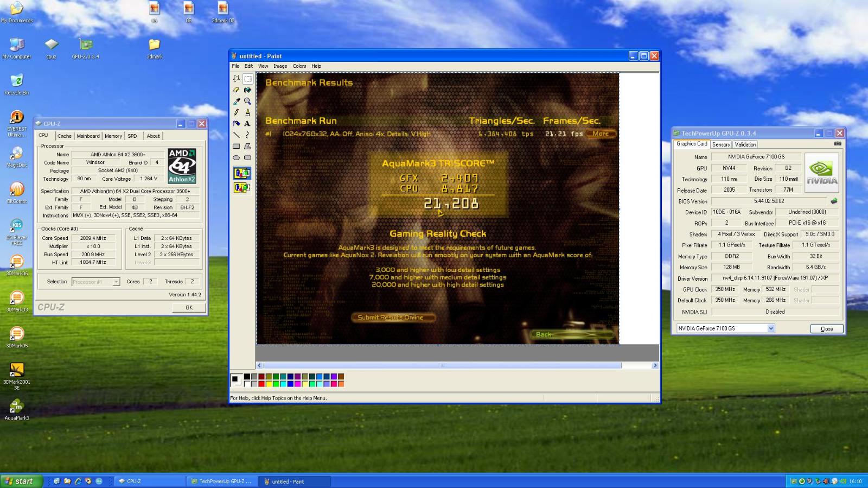The width and height of the screenshot is (868, 488).
Task: Select the GPU-Z.0.3.4 desktop icon
Action: [86, 48]
